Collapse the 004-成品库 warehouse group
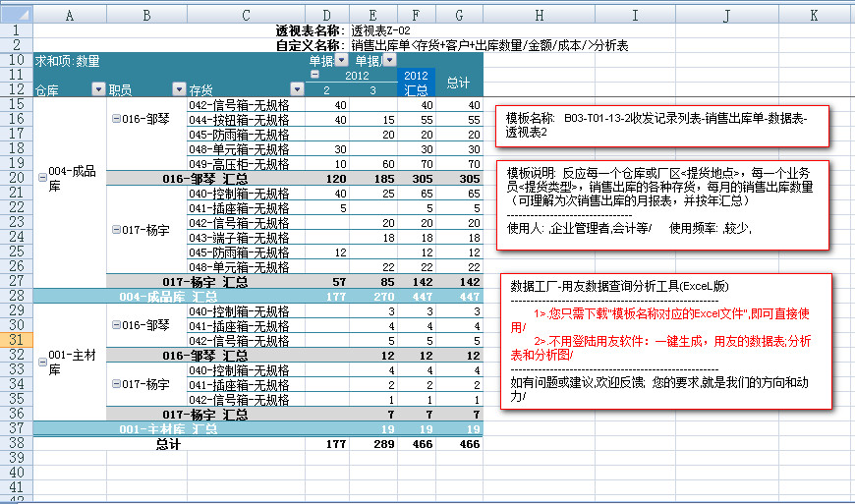Screen dimensions: 855x504 pos(41,177)
